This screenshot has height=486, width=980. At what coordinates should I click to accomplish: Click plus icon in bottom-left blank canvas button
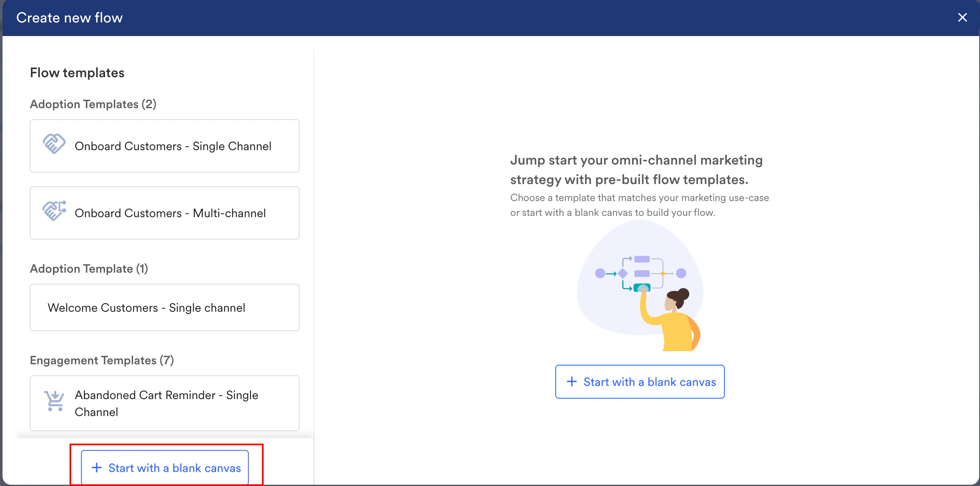97,468
